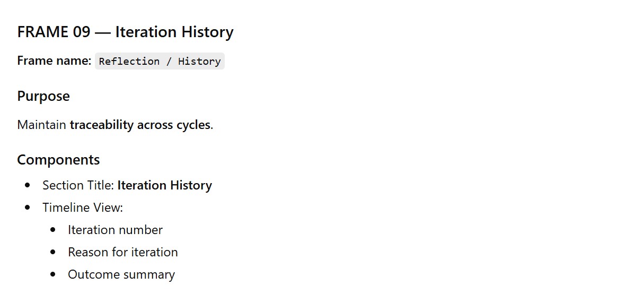Click the "Outcome summary" sub-item
The width and height of the screenshot is (644, 302).
(x=121, y=274)
